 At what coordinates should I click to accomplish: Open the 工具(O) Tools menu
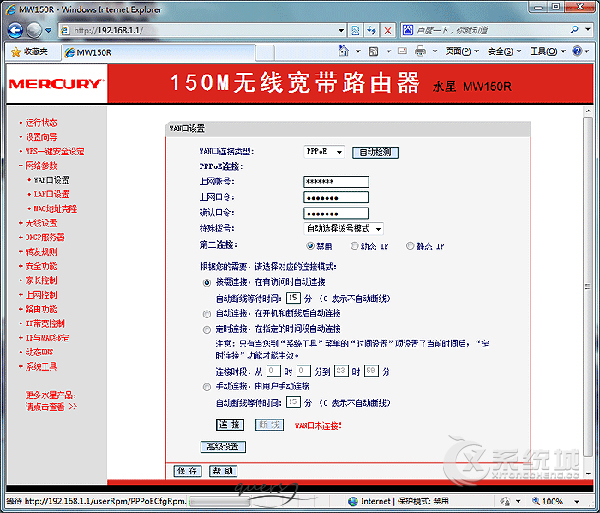pyautogui.click(x=547, y=51)
